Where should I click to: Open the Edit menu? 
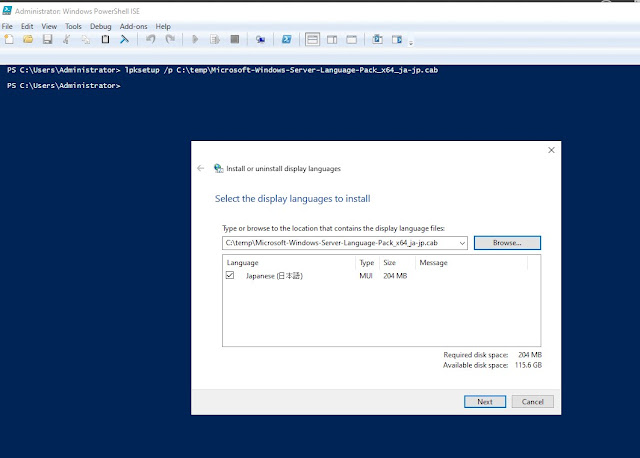[x=27, y=27]
